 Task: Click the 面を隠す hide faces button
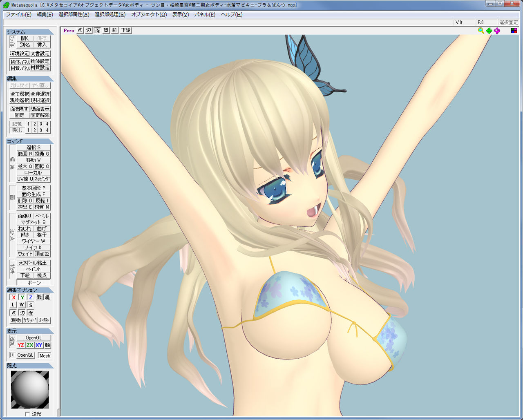tap(20, 109)
